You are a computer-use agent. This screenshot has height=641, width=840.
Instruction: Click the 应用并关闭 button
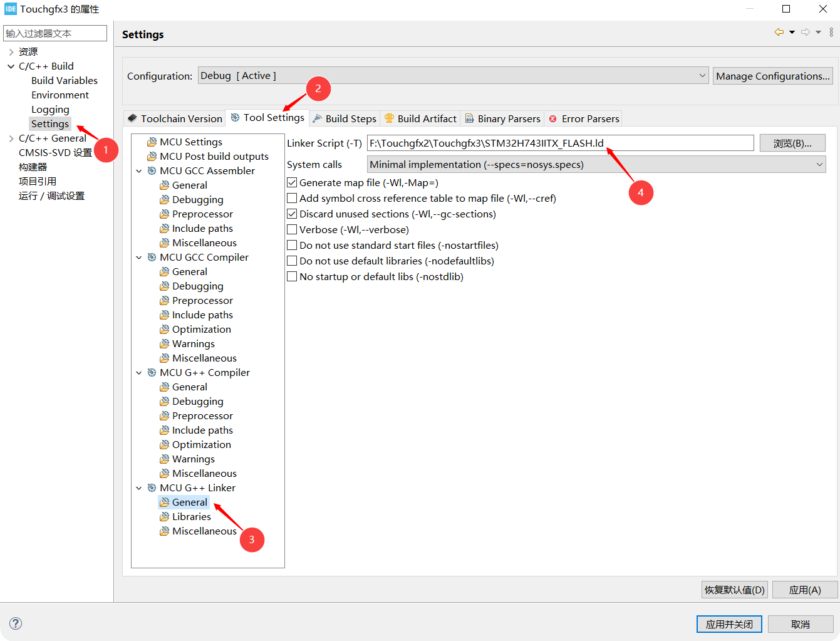(x=729, y=623)
